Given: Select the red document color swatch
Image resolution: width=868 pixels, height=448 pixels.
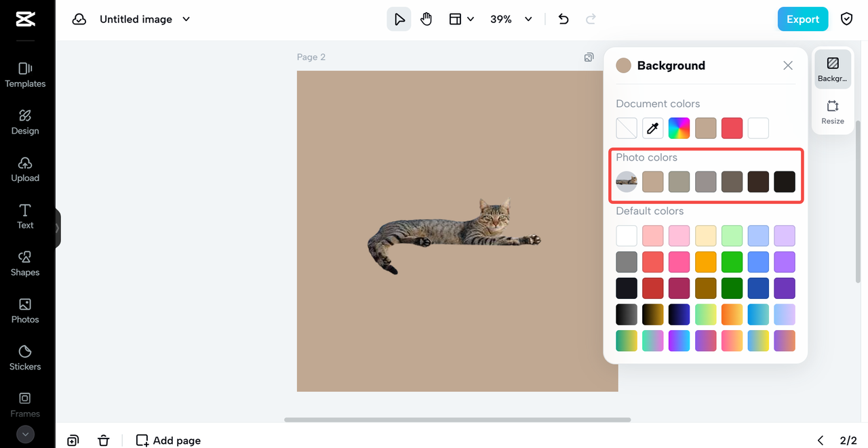Looking at the screenshot, I should coord(732,128).
